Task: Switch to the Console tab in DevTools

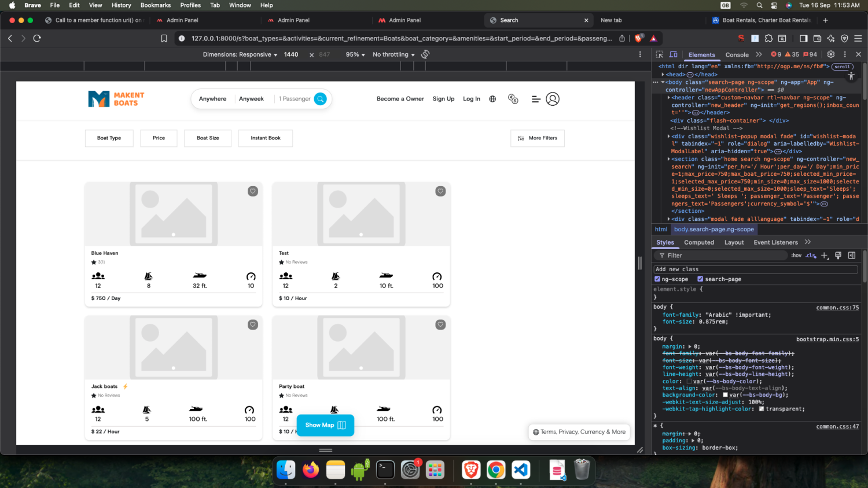Action: [737, 55]
